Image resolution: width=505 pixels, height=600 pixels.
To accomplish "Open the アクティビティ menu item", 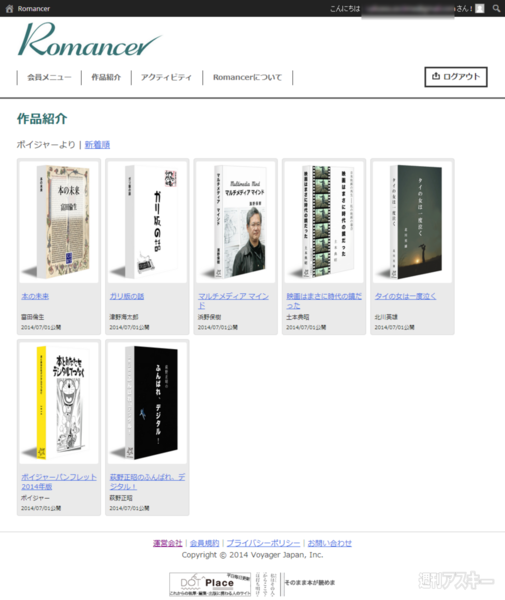I will pos(166,77).
